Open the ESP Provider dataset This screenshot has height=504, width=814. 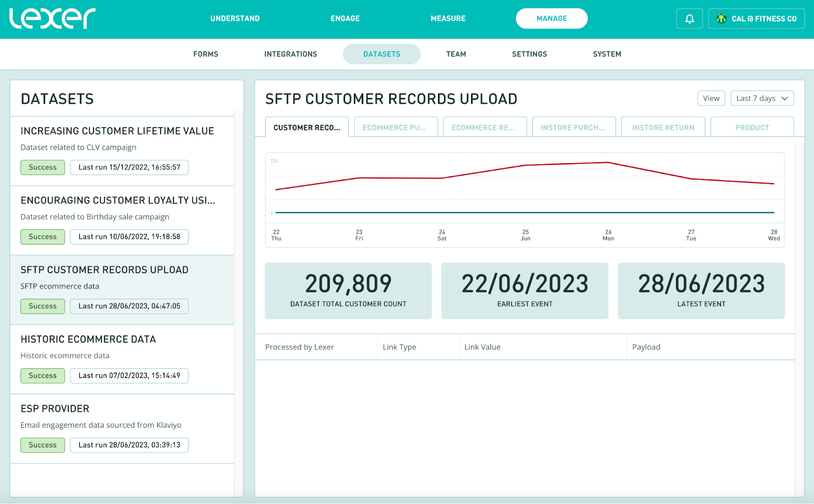pos(55,409)
